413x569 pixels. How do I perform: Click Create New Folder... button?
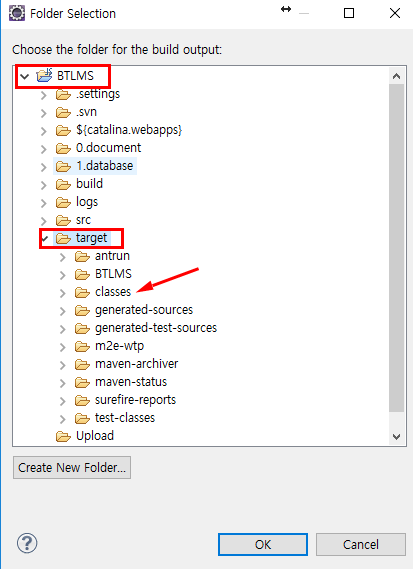coord(72,467)
